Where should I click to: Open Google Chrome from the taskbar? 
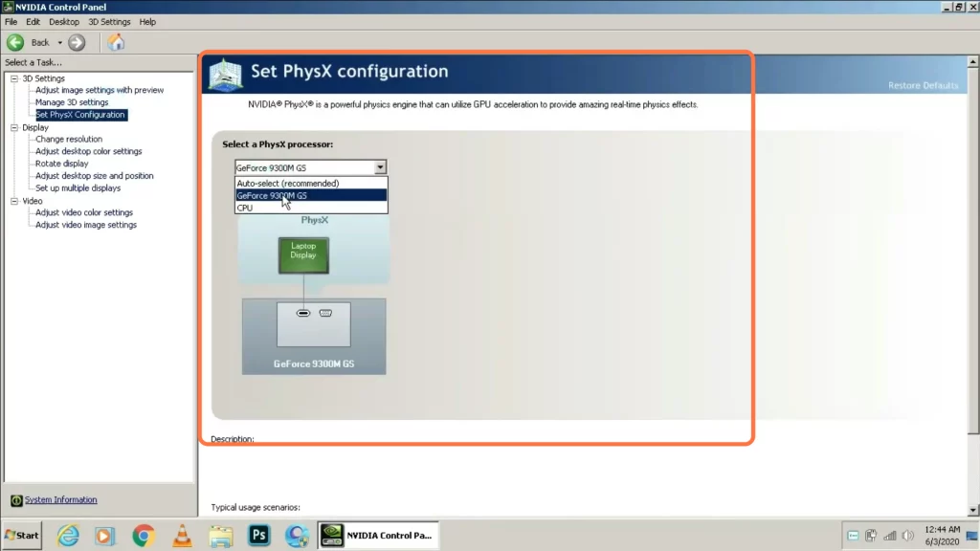coord(144,536)
